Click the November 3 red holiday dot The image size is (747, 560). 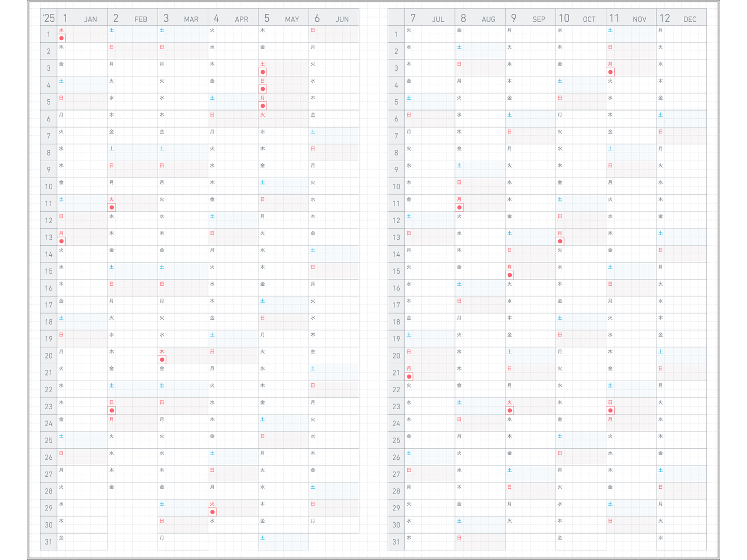[611, 72]
